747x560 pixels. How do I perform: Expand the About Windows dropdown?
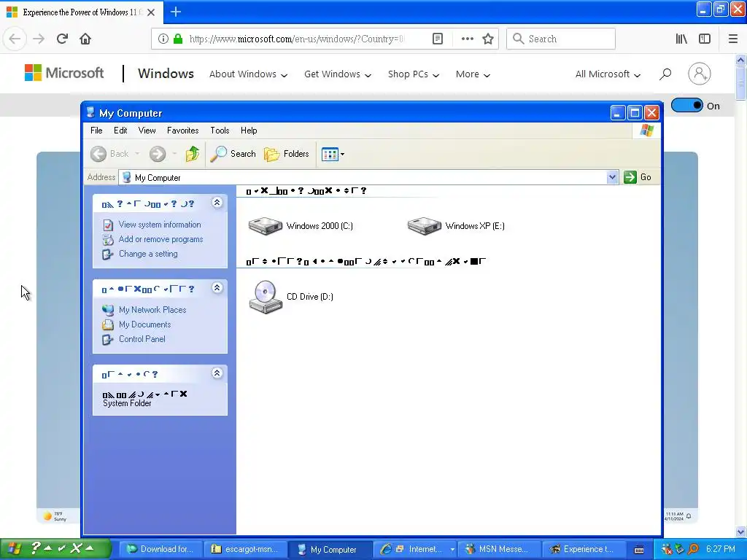[x=248, y=74]
